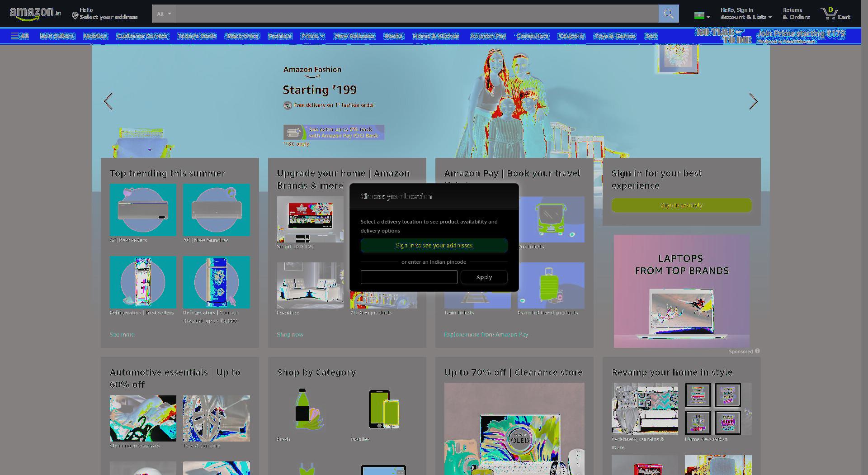Expand the Prime dropdown in nav bar
Image resolution: width=868 pixels, height=475 pixels.
tap(312, 36)
